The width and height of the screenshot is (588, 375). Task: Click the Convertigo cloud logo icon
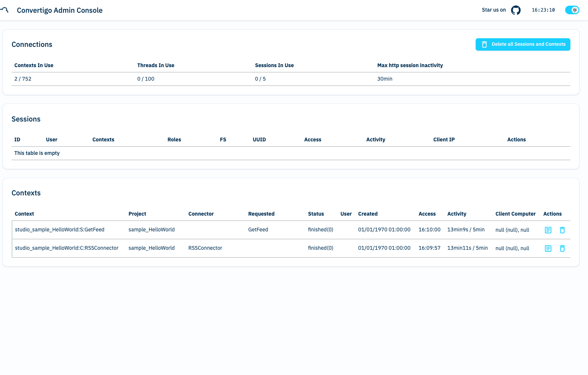[4, 10]
